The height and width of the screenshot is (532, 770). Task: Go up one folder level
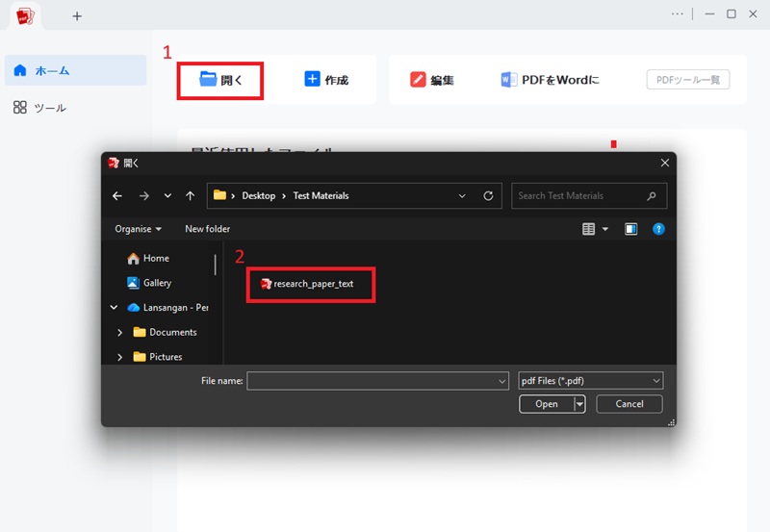click(x=190, y=196)
